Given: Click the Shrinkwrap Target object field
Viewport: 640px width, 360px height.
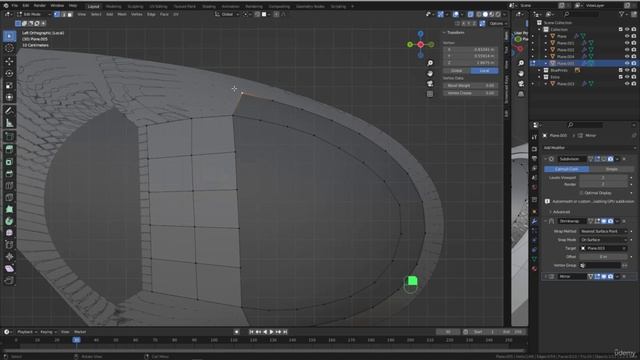Looking at the screenshot, I should [x=603, y=248].
